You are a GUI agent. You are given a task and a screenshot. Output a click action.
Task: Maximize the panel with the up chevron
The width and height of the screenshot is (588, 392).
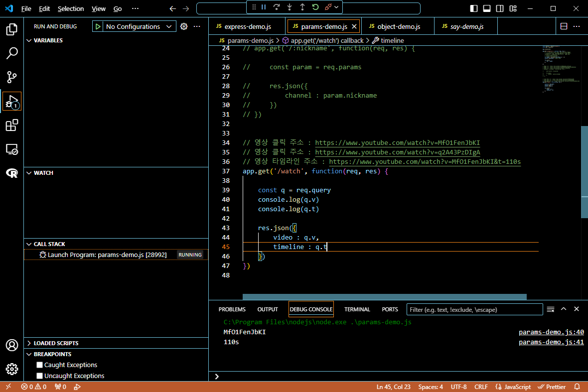pos(563,309)
